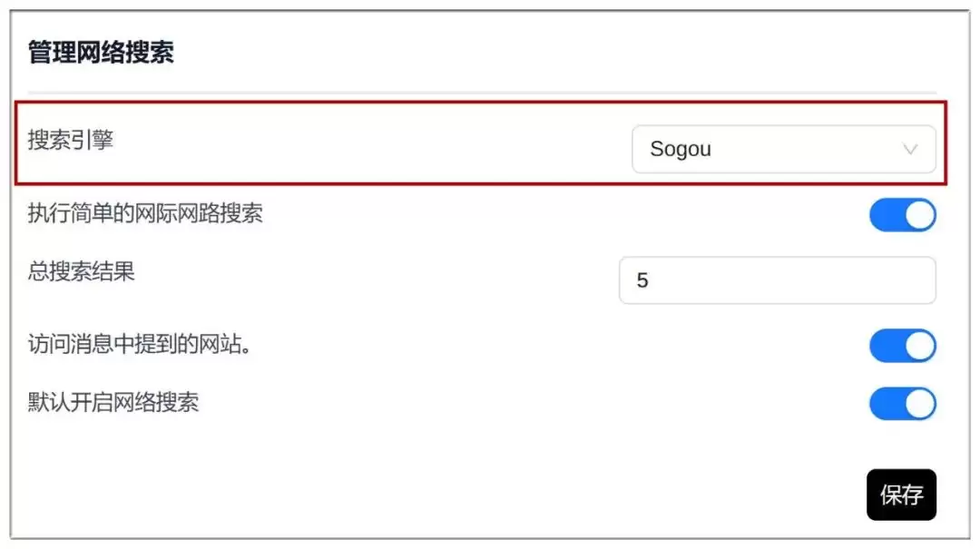Click the dropdown chevron next to Sogou
Image resolution: width=980 pixels, height=549 pixels.
pyautogui.click(x=911, y=149)
